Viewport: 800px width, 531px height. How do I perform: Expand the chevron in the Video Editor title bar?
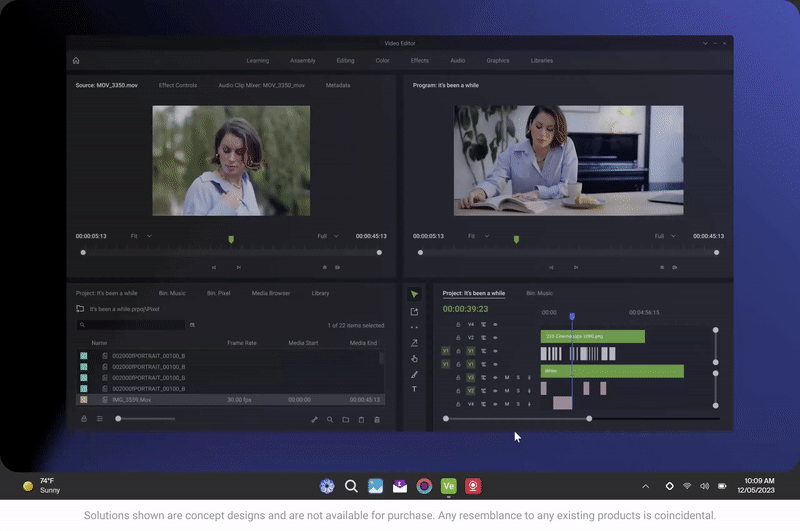coord(705,43)
